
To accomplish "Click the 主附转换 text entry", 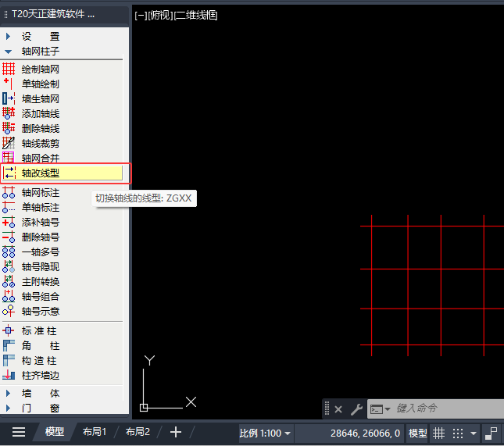I will 41,281.
